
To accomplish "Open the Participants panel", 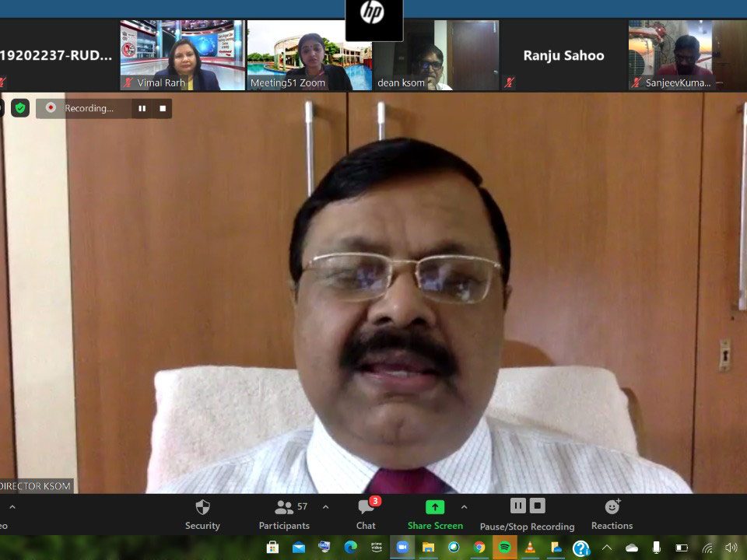I will point(284,515).
